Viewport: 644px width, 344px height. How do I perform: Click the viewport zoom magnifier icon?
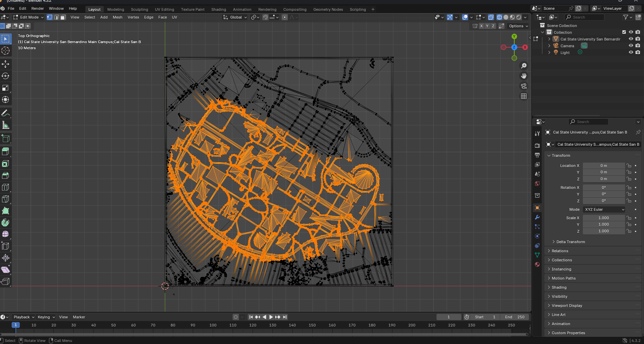pyautogui.click(x=524, y=66)
